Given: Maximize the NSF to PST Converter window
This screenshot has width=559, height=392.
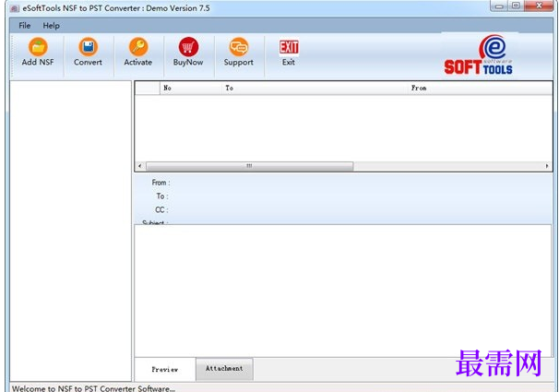Looking at the screenshot, I should coord(516,6).
